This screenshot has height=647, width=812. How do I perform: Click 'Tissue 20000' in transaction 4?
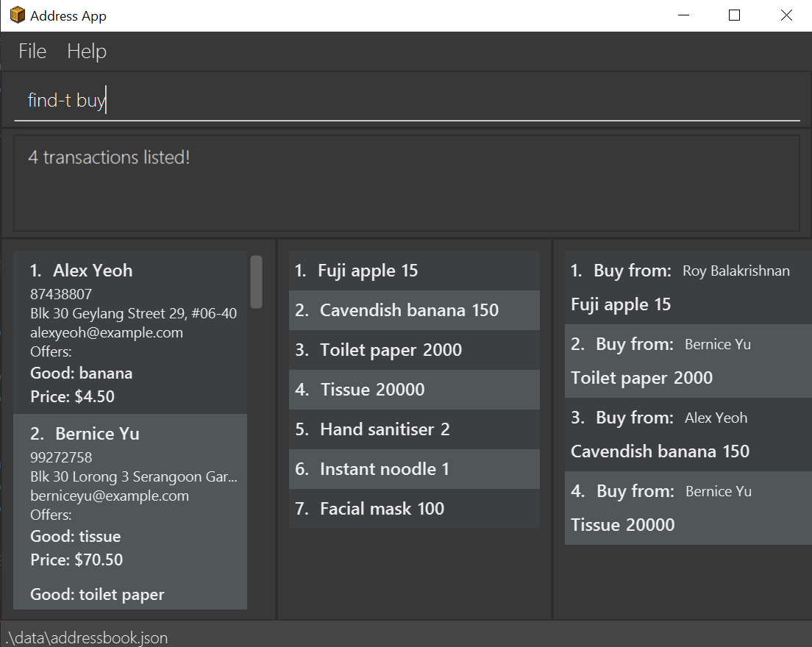[623, 525]
